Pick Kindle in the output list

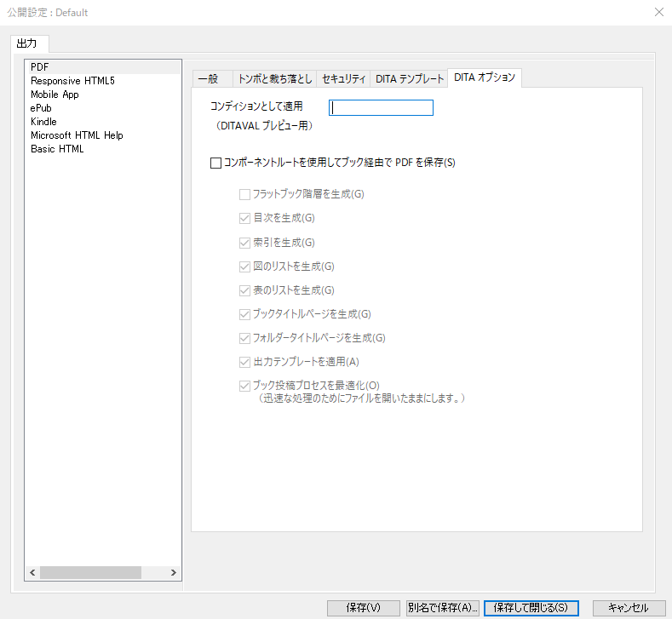43,122
